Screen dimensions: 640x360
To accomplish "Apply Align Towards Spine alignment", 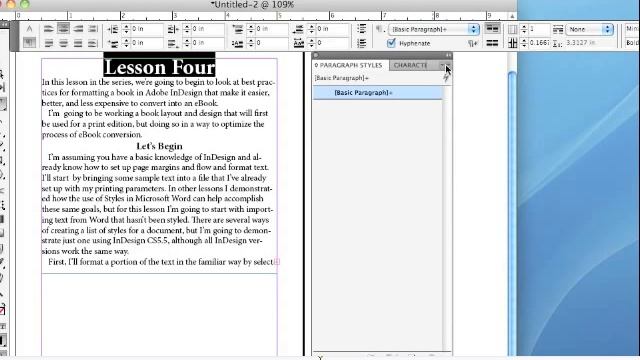I will pos(93,29).
